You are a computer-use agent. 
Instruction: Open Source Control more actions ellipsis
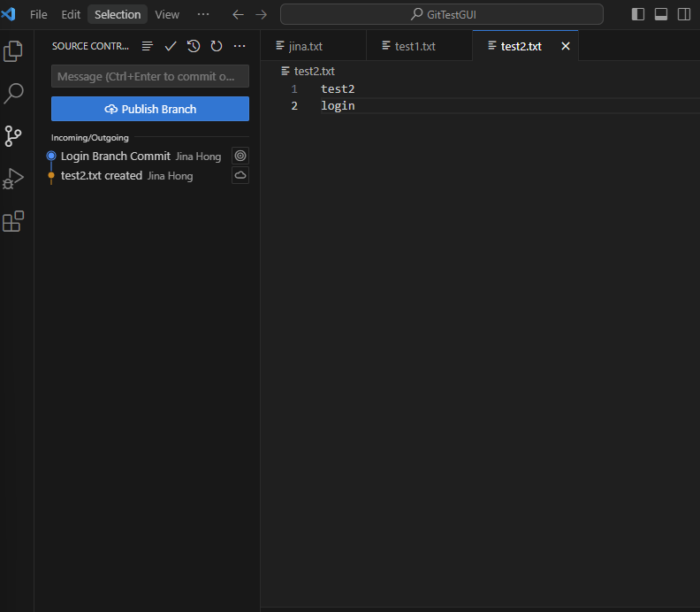pyautogui.click(x=240, y=46)
